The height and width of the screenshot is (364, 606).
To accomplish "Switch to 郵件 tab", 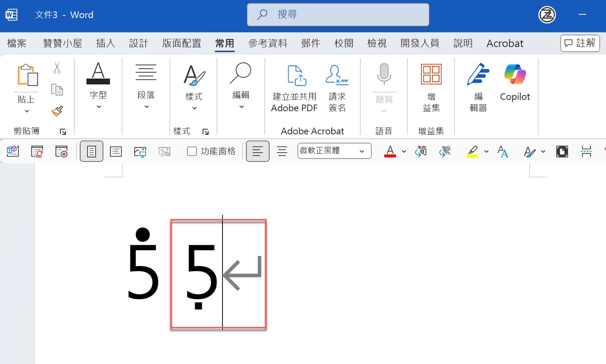I will [x=311, y=43].
